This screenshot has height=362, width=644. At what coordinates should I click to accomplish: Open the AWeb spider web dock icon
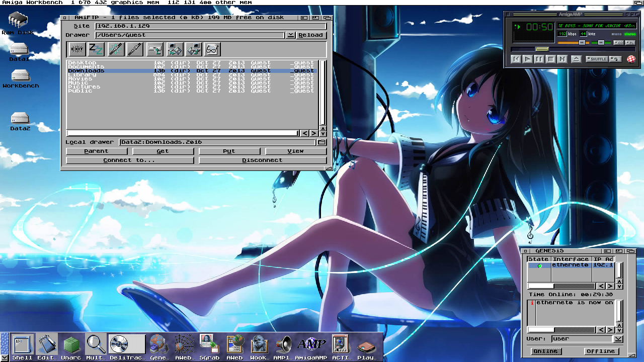184,347
